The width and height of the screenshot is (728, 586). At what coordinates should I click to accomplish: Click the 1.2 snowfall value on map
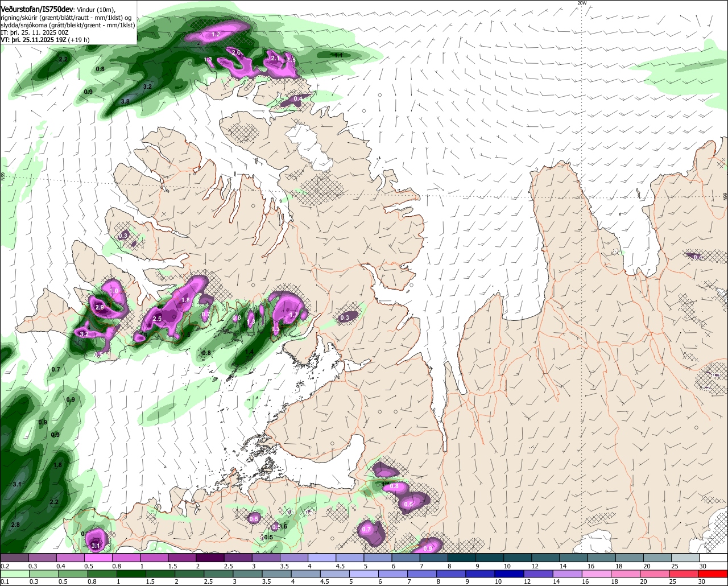(x=216, y=35)
